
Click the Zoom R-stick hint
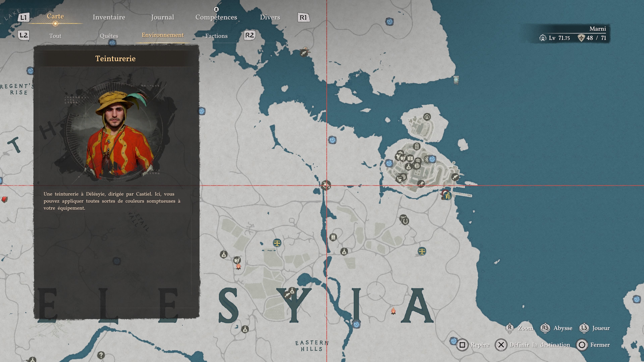click(510, 328)
